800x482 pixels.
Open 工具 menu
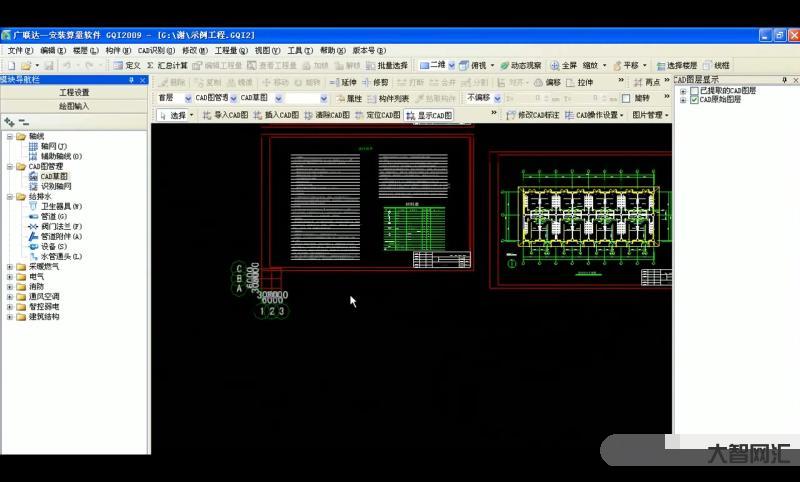[300, 50]
